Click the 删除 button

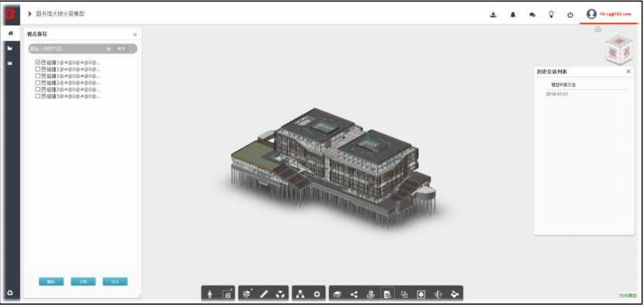(x=51, y=281)
